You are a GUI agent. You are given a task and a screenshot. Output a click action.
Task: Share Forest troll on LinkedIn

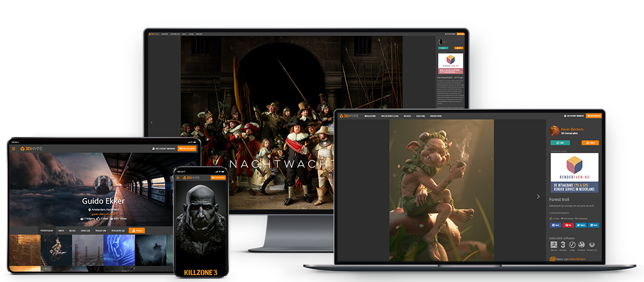coord(593,225)
